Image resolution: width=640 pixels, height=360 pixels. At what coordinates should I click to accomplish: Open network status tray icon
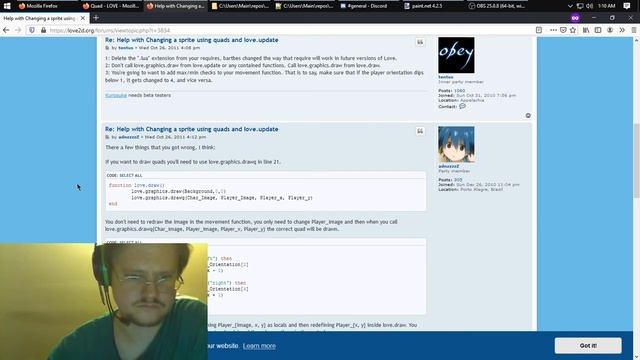(x=580, y=6)
